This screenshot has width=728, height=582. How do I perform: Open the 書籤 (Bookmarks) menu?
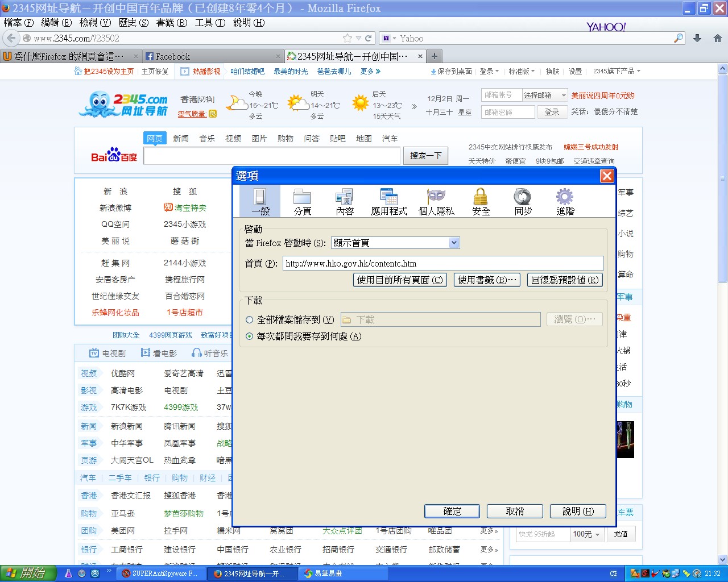(171, 23)
